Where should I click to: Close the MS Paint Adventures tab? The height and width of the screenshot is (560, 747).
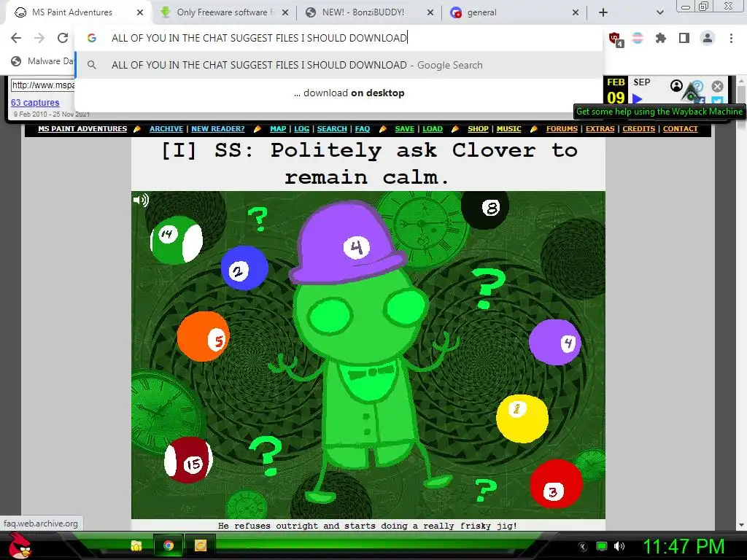[140, 12]
